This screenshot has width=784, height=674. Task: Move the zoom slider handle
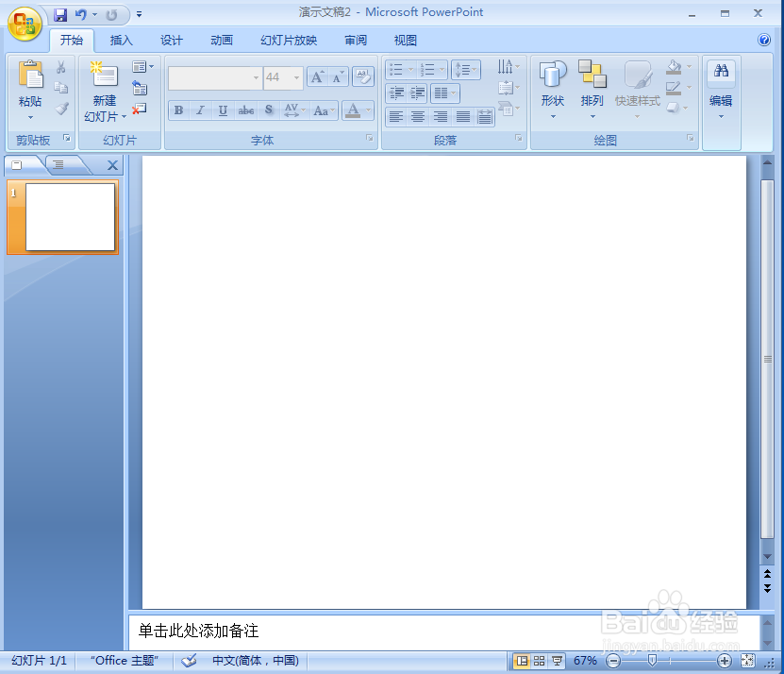coord(652,661)
